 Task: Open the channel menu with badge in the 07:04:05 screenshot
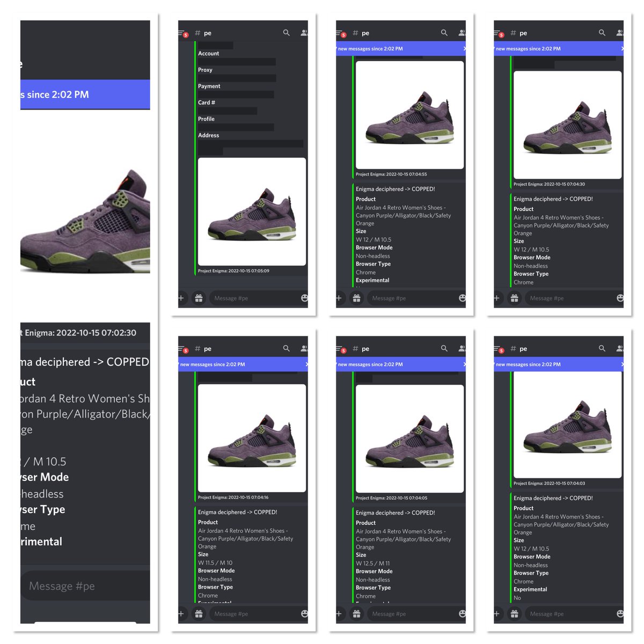click(x=341, y=349)
